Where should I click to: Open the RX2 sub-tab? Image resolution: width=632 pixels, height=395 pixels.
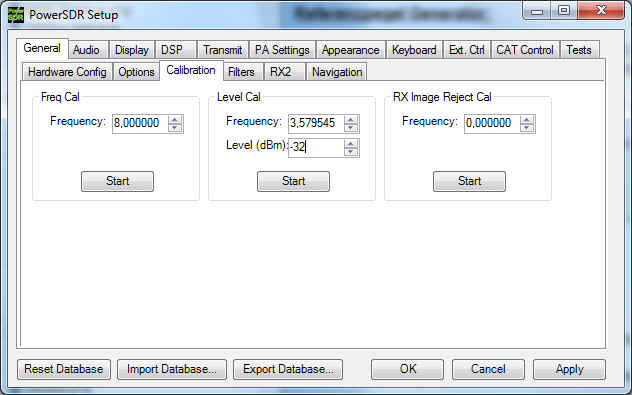[x=281, y=72]
